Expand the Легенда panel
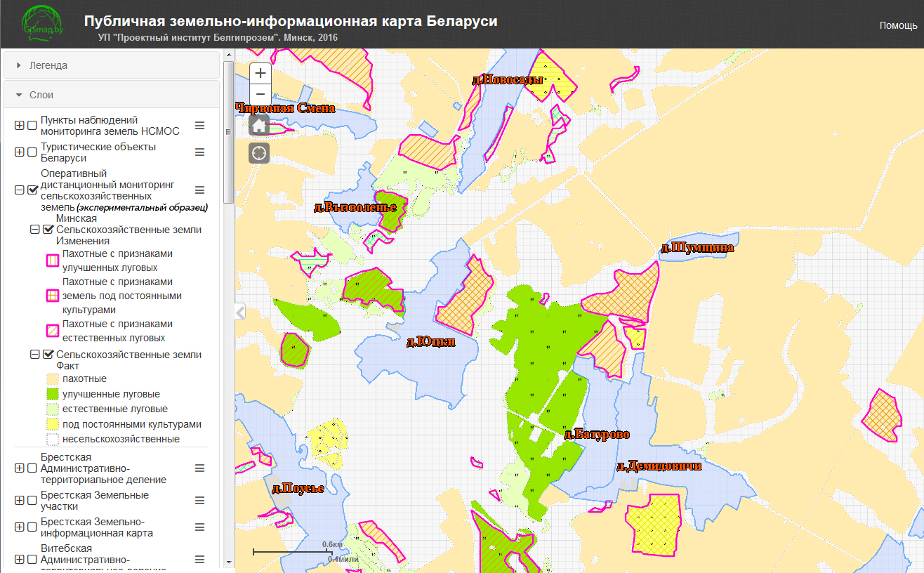924x573 pixels. 112,65
